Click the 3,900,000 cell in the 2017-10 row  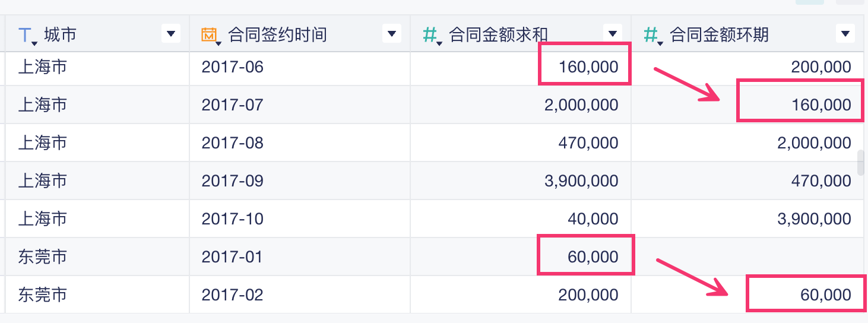[x=814, y=219]
